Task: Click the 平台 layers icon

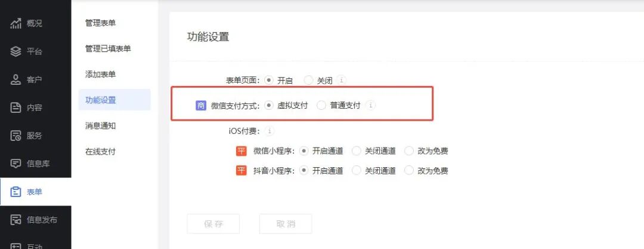Action: click(16, 51)
